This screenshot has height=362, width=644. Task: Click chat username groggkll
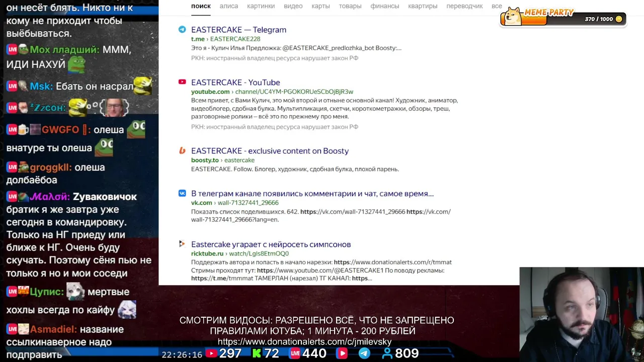(x=51, y=167)
